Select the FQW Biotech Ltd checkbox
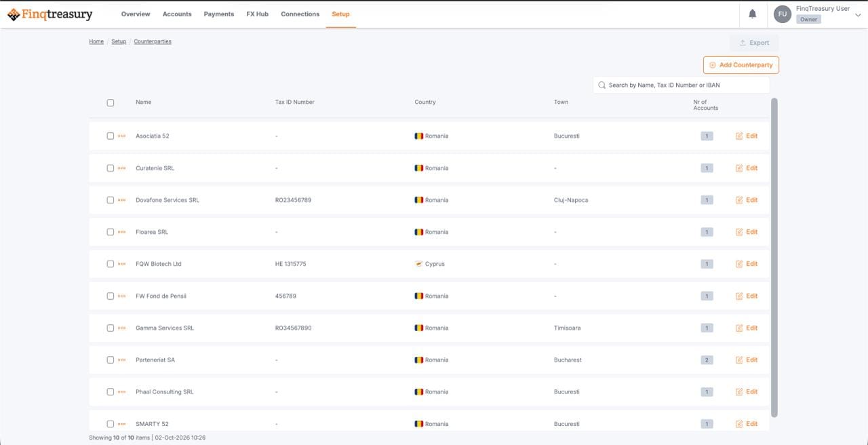 coord(111,264)
